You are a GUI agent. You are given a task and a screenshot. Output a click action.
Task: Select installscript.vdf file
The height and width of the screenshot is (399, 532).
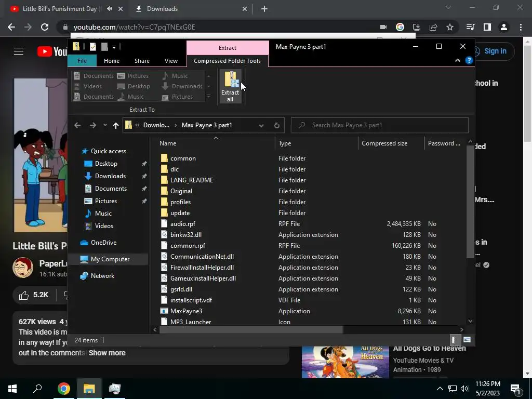click(x=191, y=300)
